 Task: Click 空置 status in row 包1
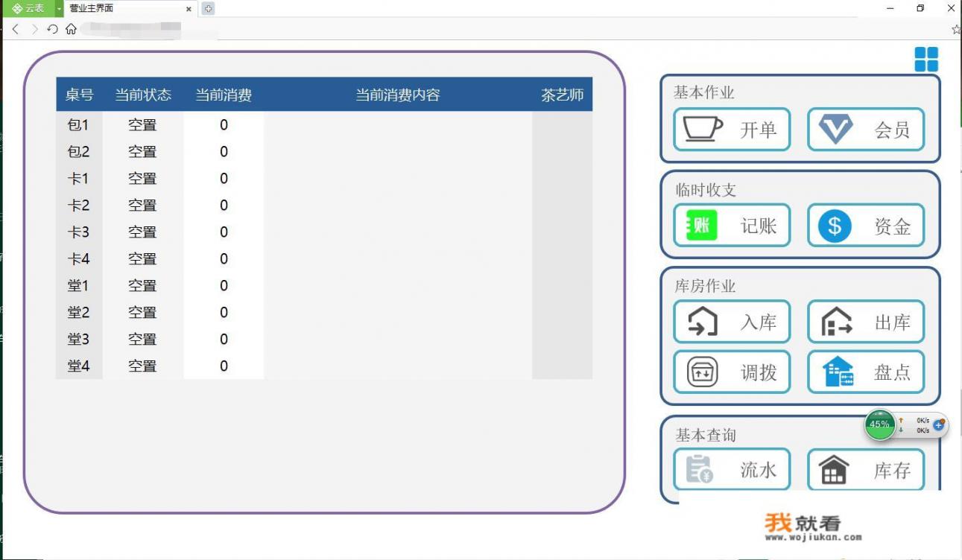click(142, 125)
